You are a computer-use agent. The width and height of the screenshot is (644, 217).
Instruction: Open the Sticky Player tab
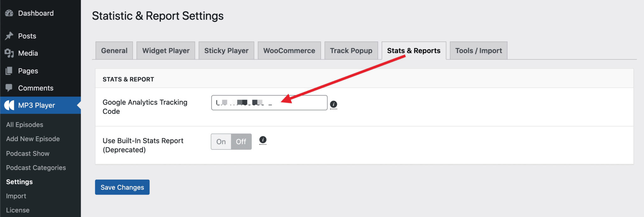(226, 51)
